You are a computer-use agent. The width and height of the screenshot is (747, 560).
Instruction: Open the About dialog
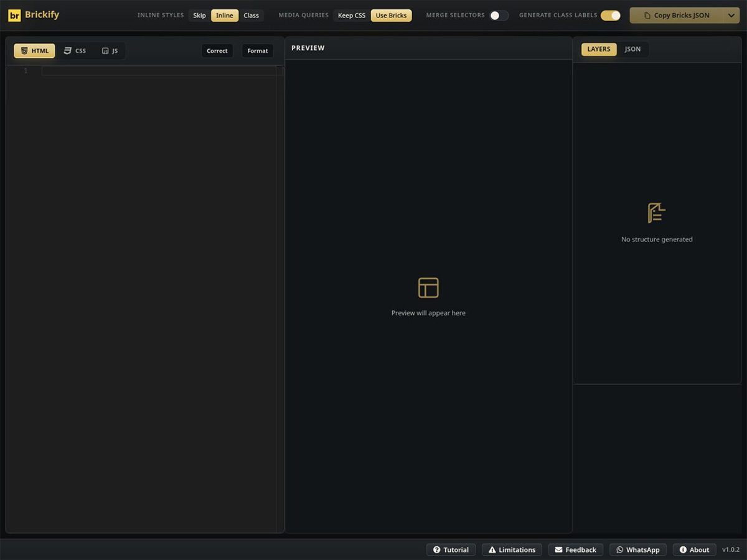[694, 550]
